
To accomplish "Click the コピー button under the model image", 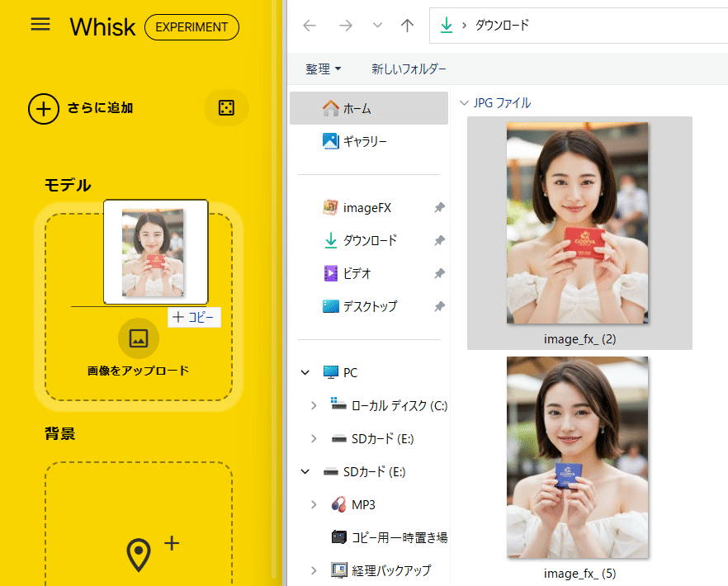I will 194,318.
